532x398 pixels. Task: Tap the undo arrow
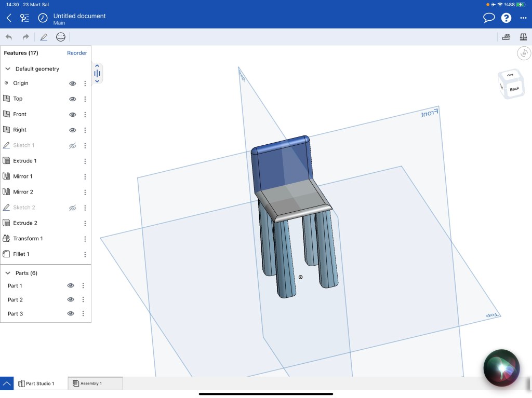pyautogui.click(x=9, y=37)
